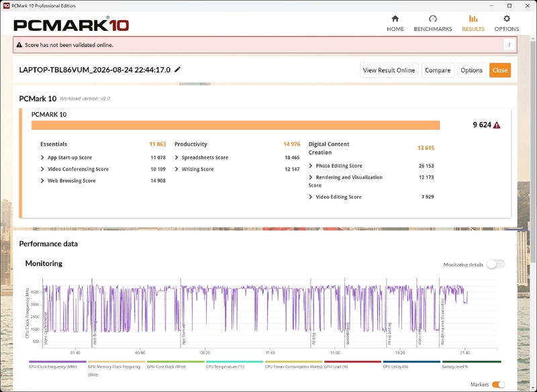This screenshot has width=537, height=392.
Task: Click the Productivity heading
Action: pos(191,144)
